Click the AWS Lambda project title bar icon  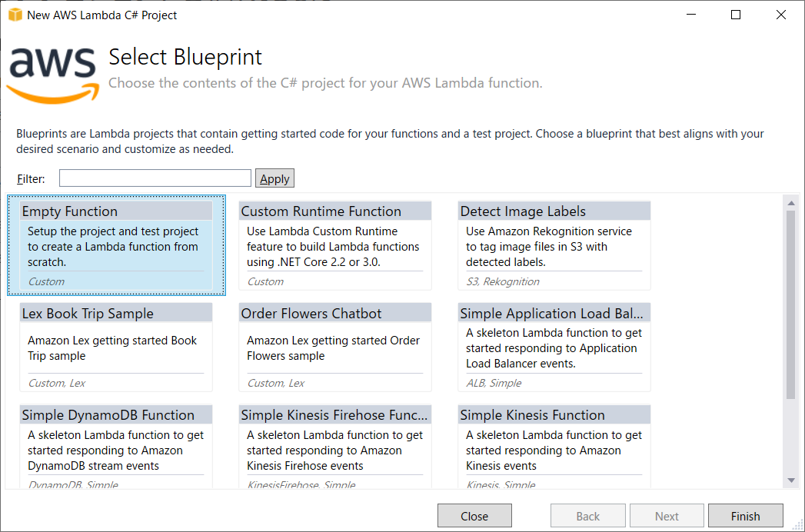pos(15,15)
